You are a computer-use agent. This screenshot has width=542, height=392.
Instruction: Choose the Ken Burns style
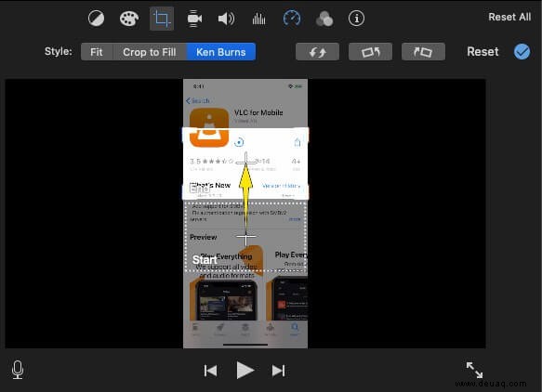tap(221, 52)
